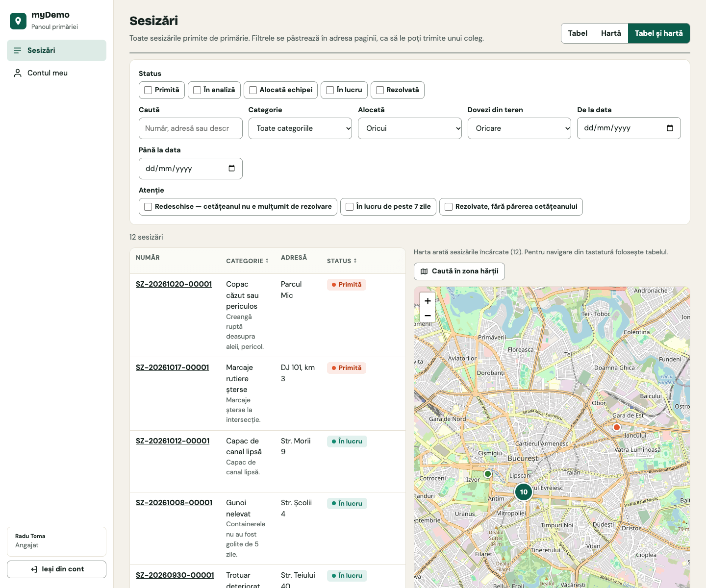Enable the Redeschise attention filter checkbox
Image resolution: width=706 pixels, height=588 pixels.
[148, 207]
